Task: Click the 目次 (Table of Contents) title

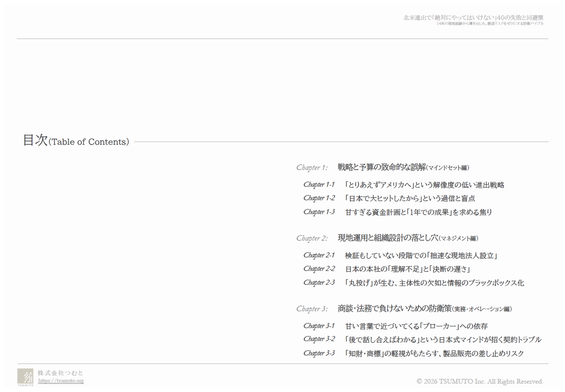Action: click(x=76, y=140)
